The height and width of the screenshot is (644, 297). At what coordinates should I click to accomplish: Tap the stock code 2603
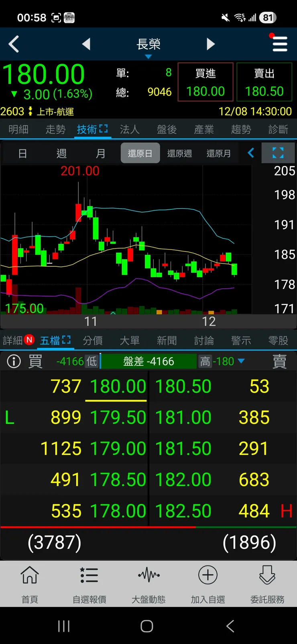point(12,111)
